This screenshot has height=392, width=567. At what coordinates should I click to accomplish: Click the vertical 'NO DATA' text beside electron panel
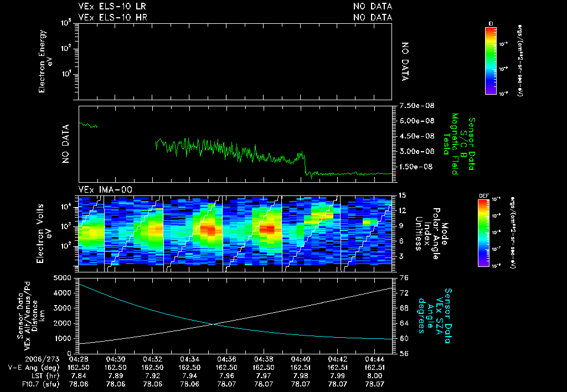405,61
